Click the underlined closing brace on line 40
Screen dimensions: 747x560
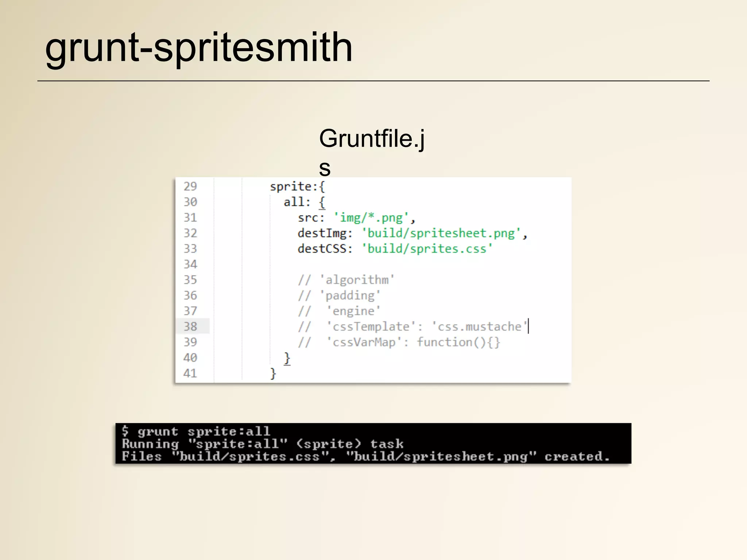(287, 358)
